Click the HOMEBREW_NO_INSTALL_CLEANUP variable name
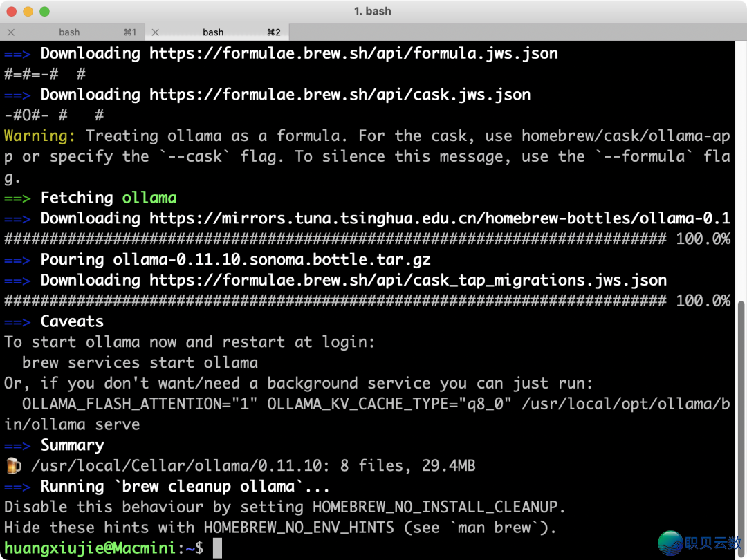The height and width of the screenshot is (560, 747). coord(435,507)
